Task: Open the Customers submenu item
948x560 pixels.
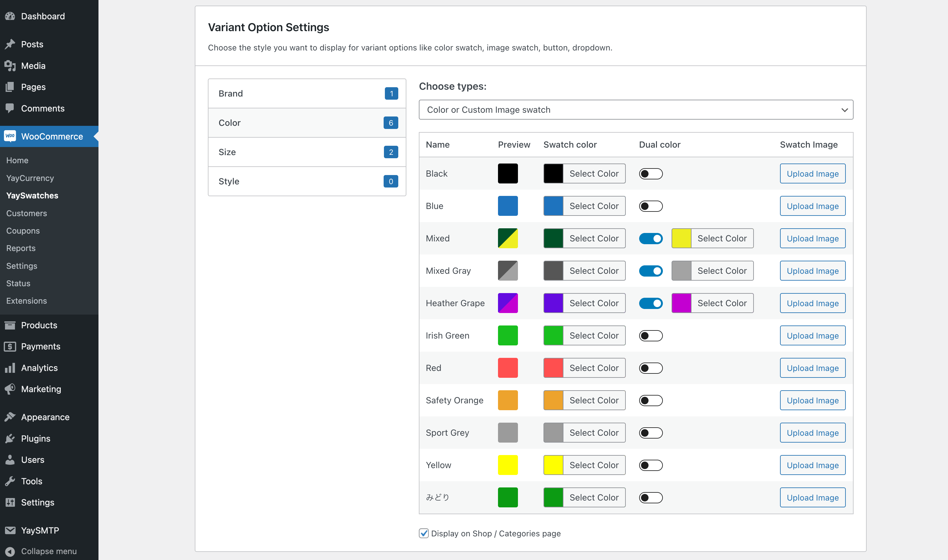Action: 26,213
